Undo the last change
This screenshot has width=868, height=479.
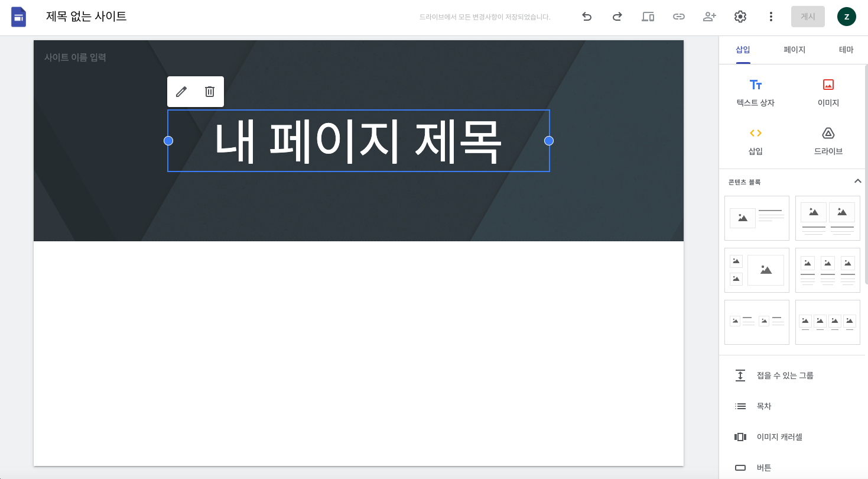click(587, 17)
